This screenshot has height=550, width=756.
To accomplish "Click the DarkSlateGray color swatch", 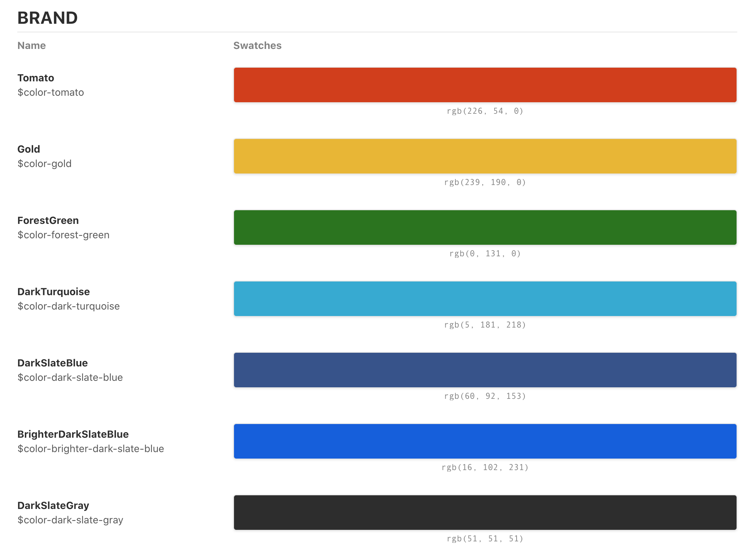I will (485, 513).
